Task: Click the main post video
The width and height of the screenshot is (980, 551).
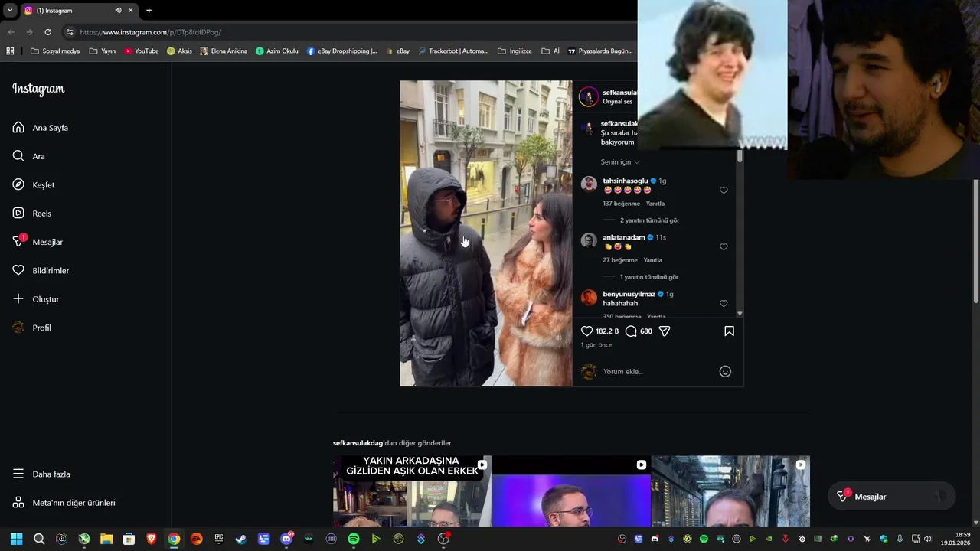Action: click(486, 233)
